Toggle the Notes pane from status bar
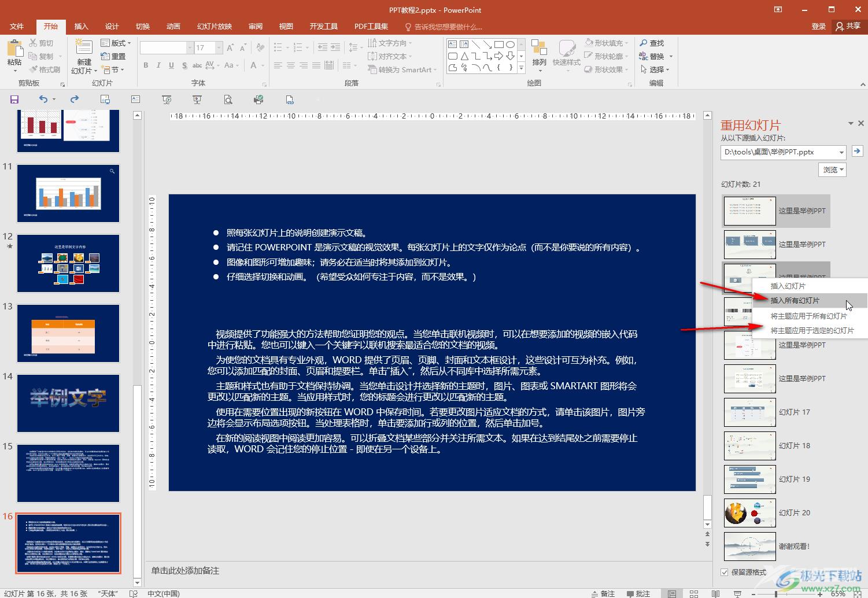The image size is (868, 598). tap(603, 593)
